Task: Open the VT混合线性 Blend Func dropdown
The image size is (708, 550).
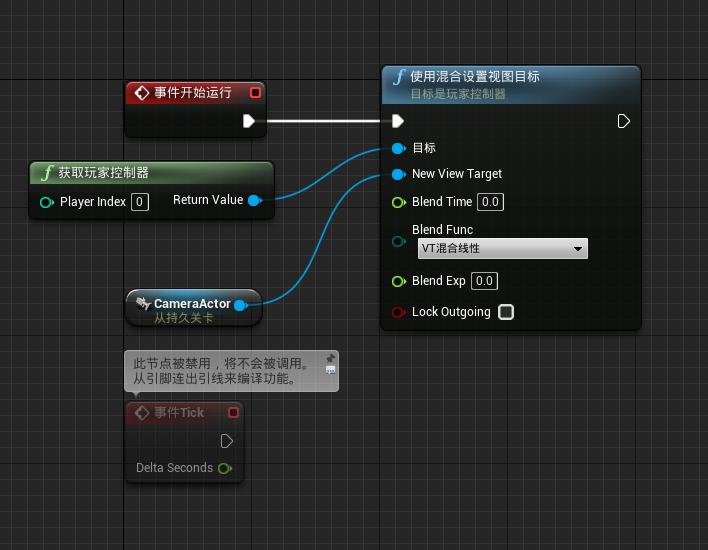Action: (503, 248)
